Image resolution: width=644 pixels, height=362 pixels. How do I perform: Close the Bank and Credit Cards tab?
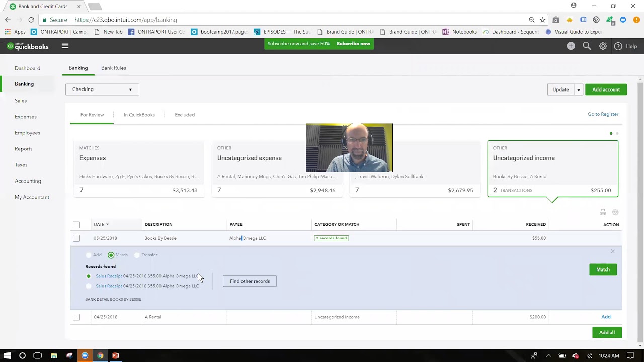[x=79, y=7]
